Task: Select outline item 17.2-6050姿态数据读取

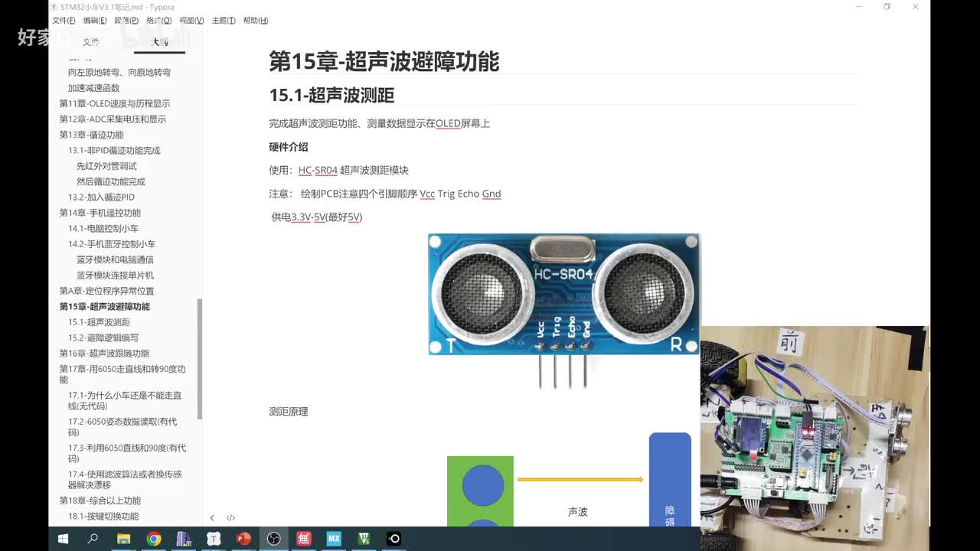Action: click(x=122, y=427)
